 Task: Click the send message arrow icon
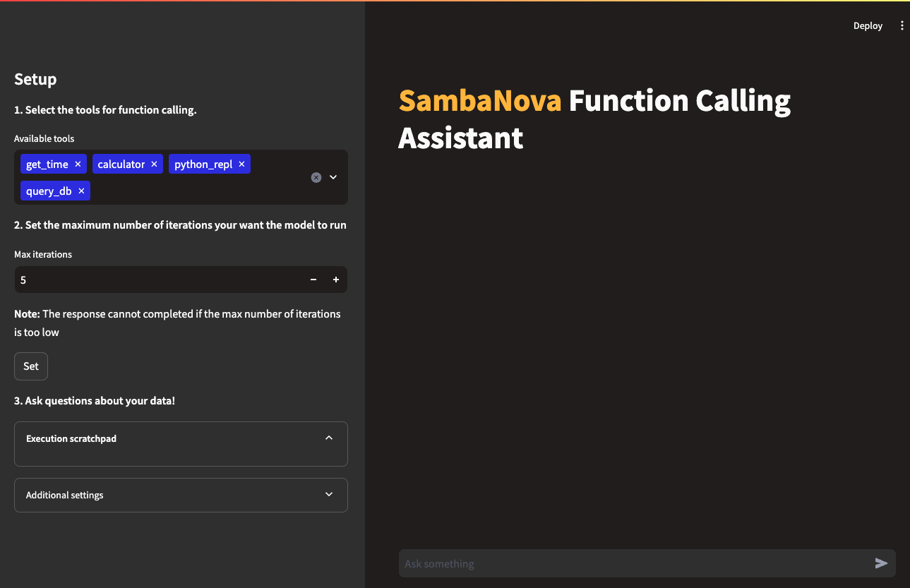point(881,563)
